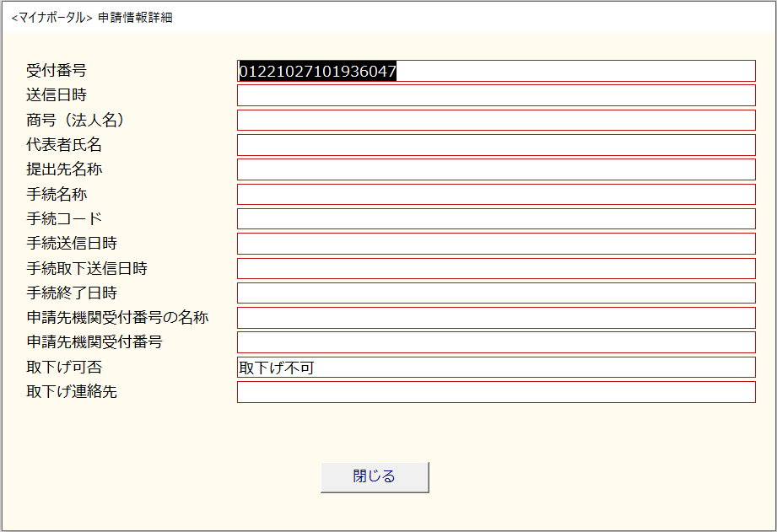Click the 代表者氏名 text field
Image resolution: width=777 pixels, height=532 pixels.
tap(495, 145)
